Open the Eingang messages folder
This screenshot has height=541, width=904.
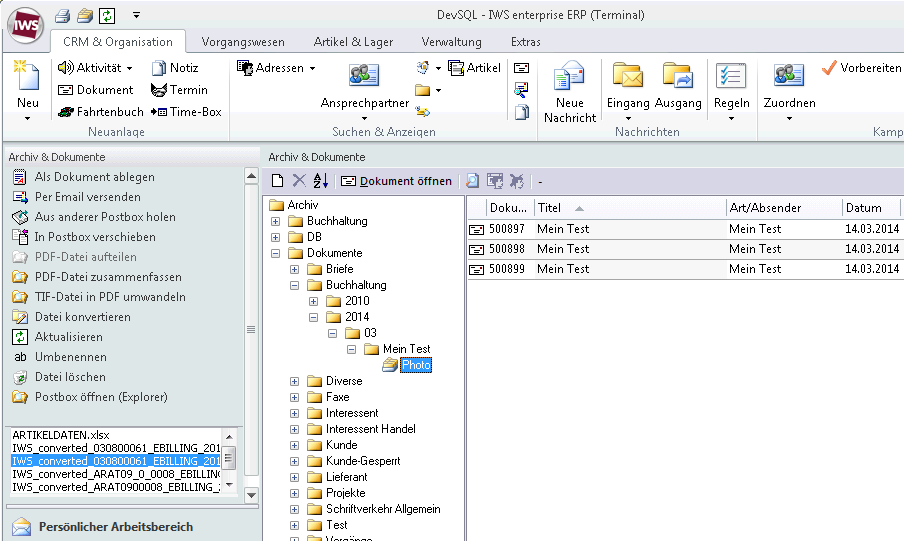[x=628, y=76]
